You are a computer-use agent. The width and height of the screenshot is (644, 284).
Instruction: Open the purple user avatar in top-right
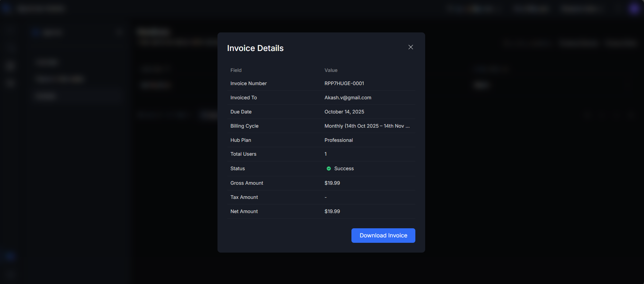pyautogui.click(x=634, y=9)
